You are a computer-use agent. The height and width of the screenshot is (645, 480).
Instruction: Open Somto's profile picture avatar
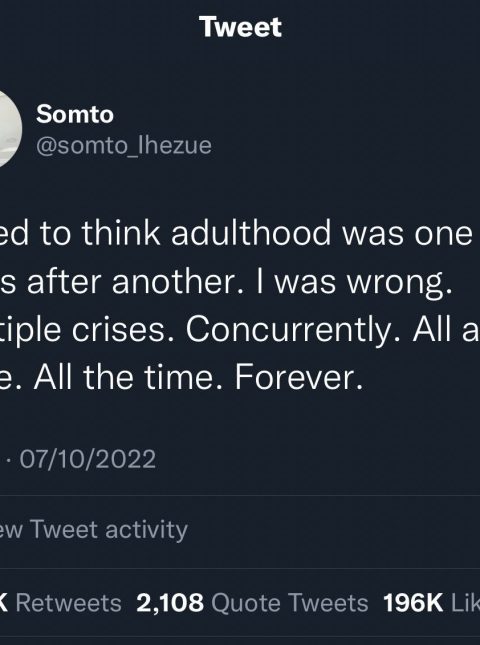9,129
